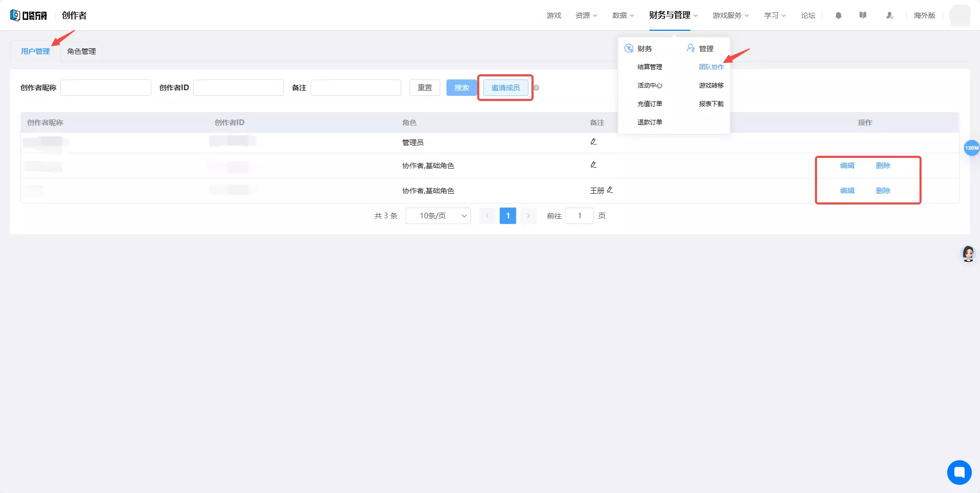Open the blue chat bubble button
Image resolution: width=980 pixels, height=493 pixels.
click(959, 472)
